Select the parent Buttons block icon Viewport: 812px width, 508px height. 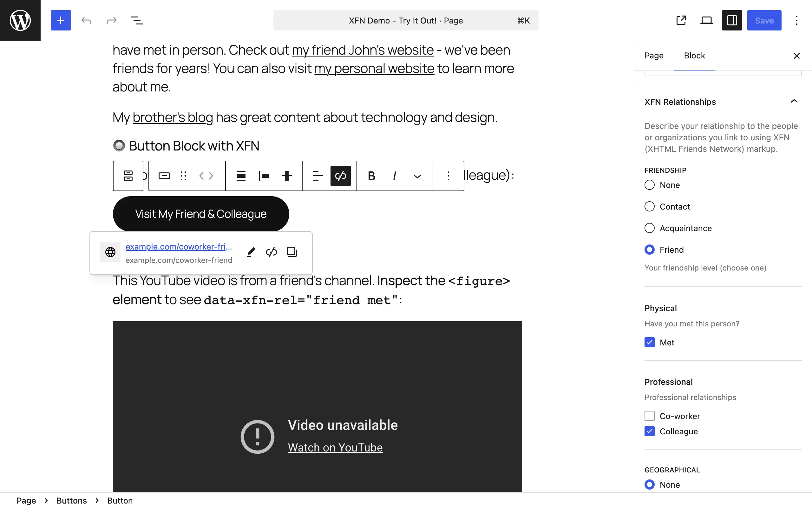128,176
